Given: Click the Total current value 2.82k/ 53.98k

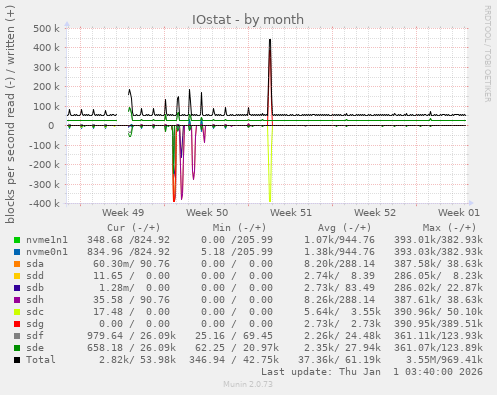Looking at the screenshot, I should tap(137, 360).
